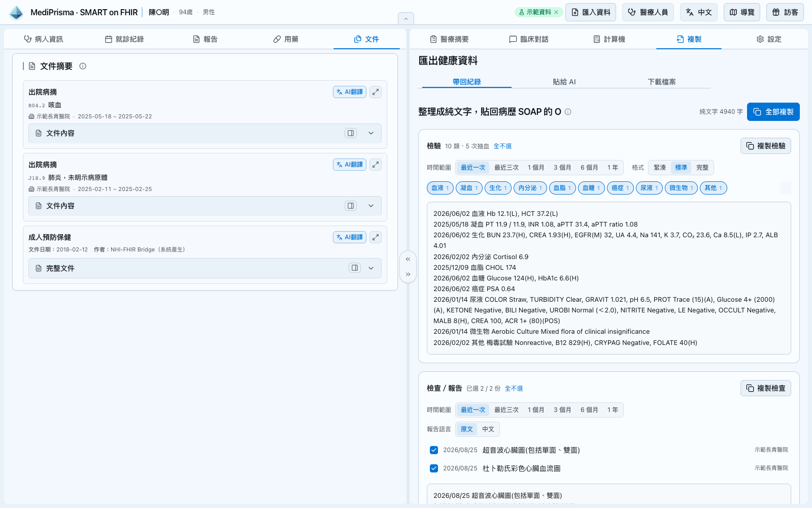Remove the 示範資料 tag via its X
The width and height of the screenshot is (812, 508).
pyautogui.click(x=556, y=12)
